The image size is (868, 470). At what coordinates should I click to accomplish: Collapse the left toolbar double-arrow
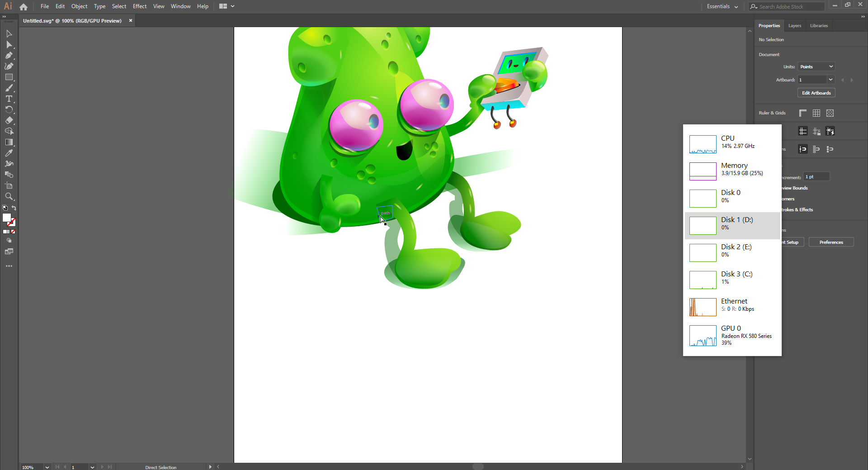(x=5, y=17)
